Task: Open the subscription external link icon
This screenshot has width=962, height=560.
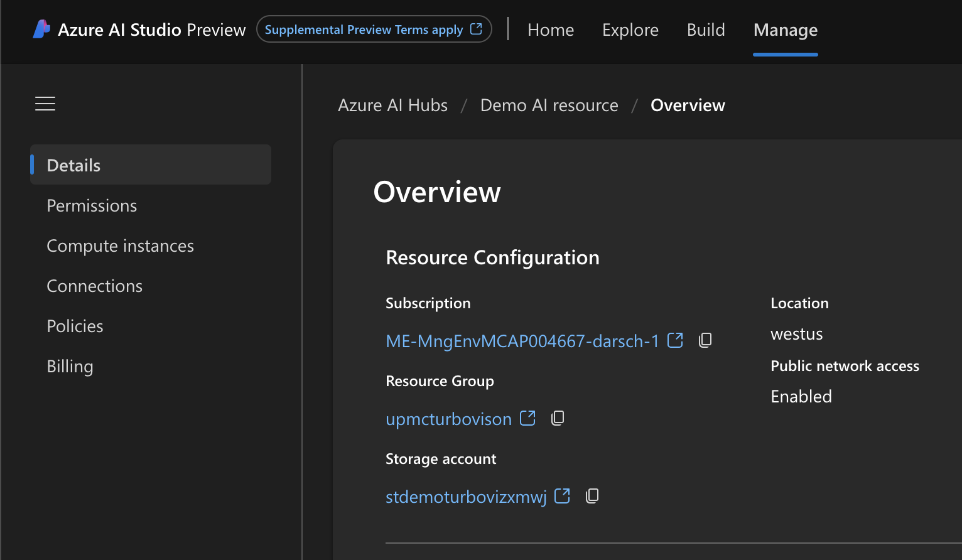Action: (675, 340)
